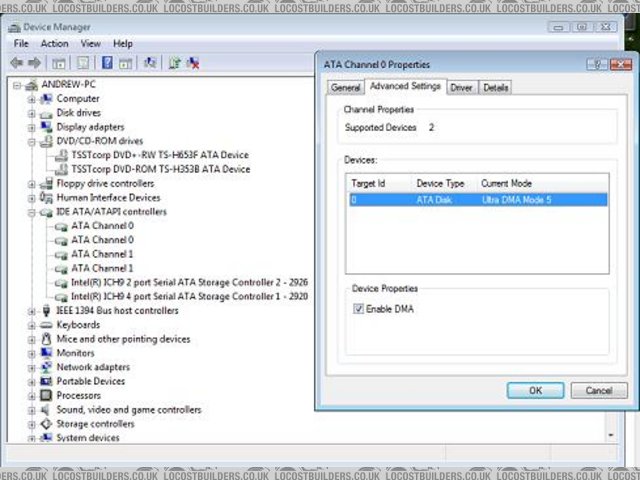Expand the Storage controllers node
This screenshot has height=480, width=640.
(x=31, y=424)
